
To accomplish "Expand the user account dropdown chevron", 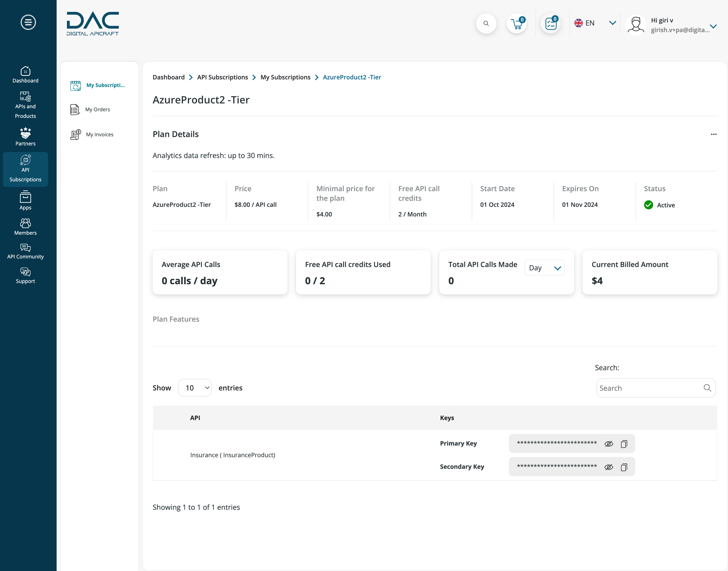I will pos(713,26).
